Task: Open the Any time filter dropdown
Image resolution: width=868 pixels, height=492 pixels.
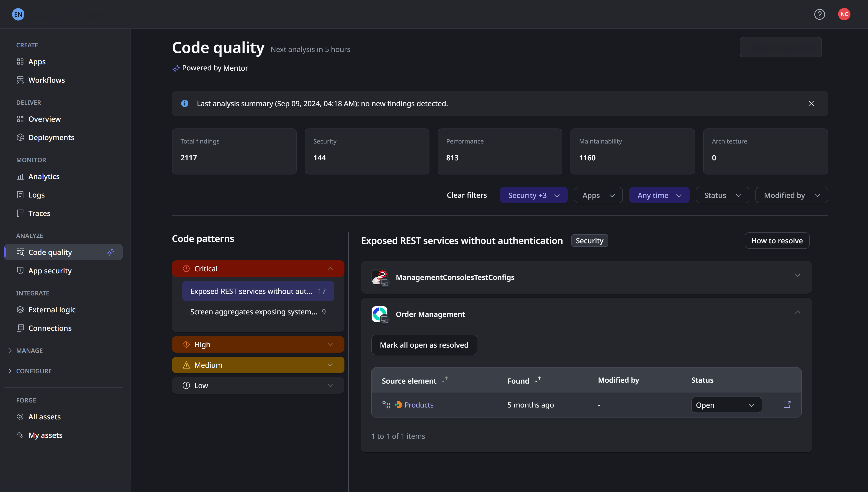Action: tap(658, 195)
